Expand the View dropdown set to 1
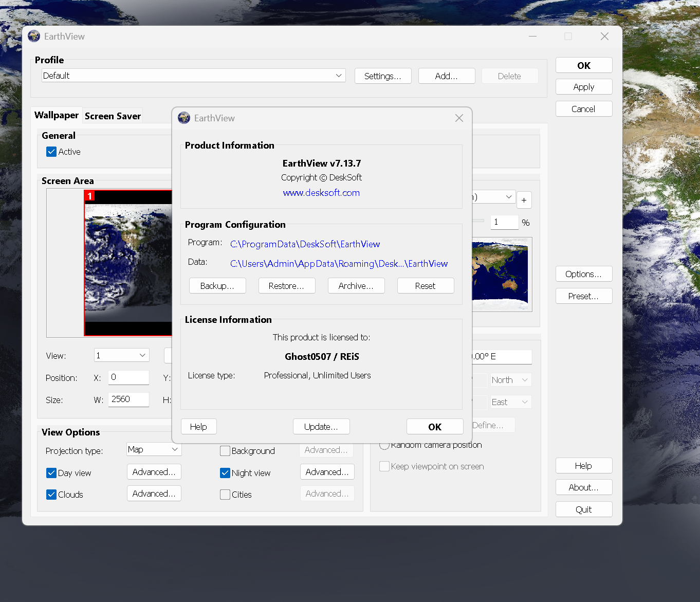This screenshot has height=602, width=700. [x=122, y=355]
